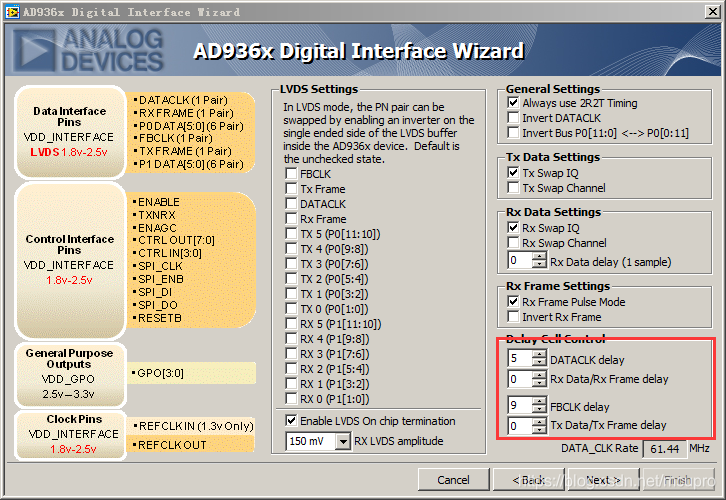726x500 pixels.
Task: Check the Tx Frame inversion box
Action: pyautogui.click(x=291, y=189)
